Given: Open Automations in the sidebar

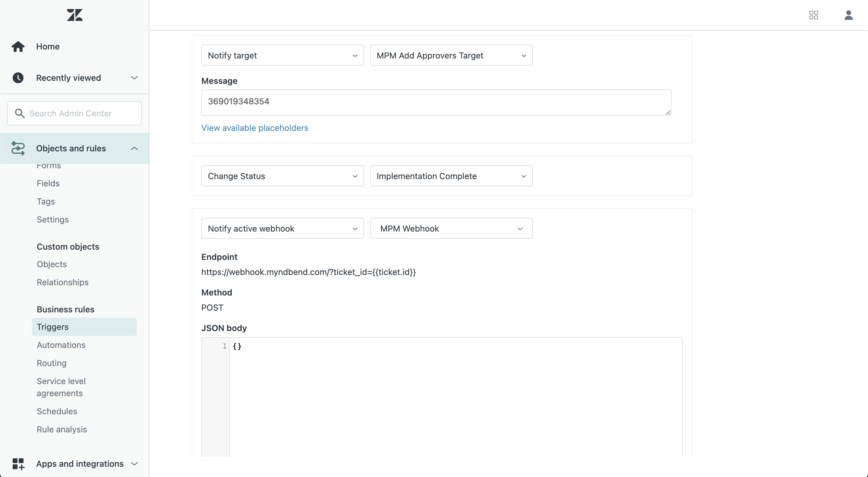Looking at the screenshot, I should coord(61,345).
